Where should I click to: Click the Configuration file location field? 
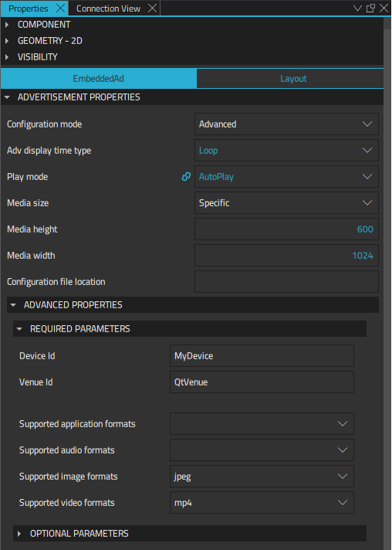(286, 282)
